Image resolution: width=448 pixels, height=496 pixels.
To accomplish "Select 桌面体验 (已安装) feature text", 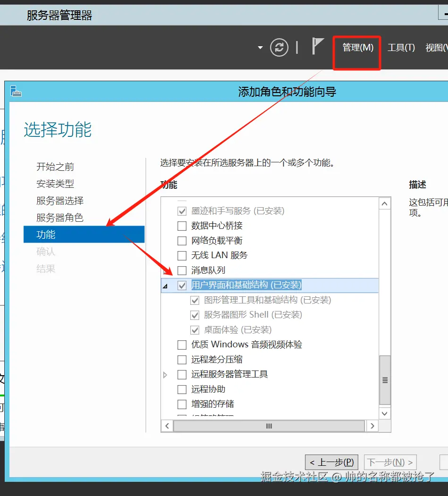I will (238, 330).
